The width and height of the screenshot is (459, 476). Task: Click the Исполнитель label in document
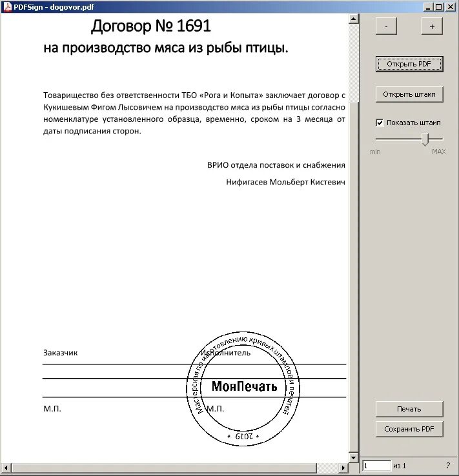[x=225, y=353]
